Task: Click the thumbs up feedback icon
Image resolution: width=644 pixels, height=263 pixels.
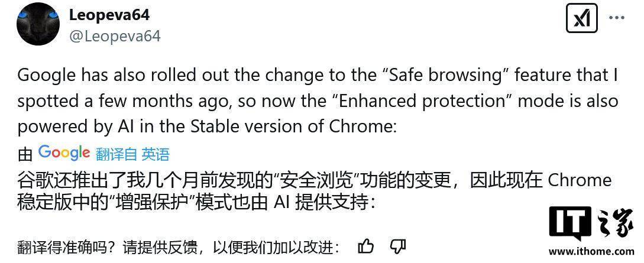Action: pos(366,246)
